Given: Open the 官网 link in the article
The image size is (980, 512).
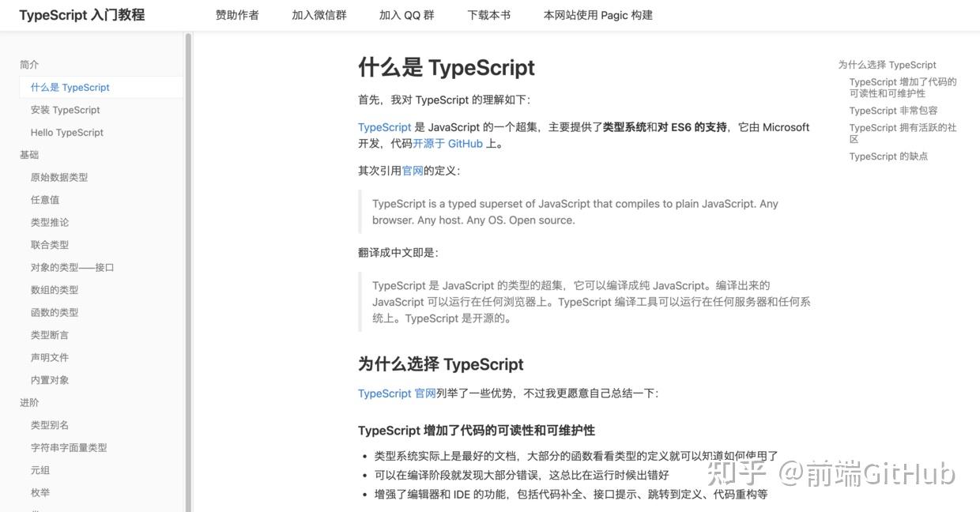Looking at the screenshot, I should [412, 171].
